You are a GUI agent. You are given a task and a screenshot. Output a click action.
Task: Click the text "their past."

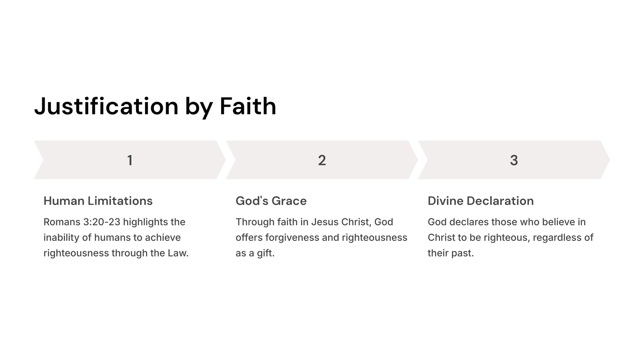tap(451, 253)
